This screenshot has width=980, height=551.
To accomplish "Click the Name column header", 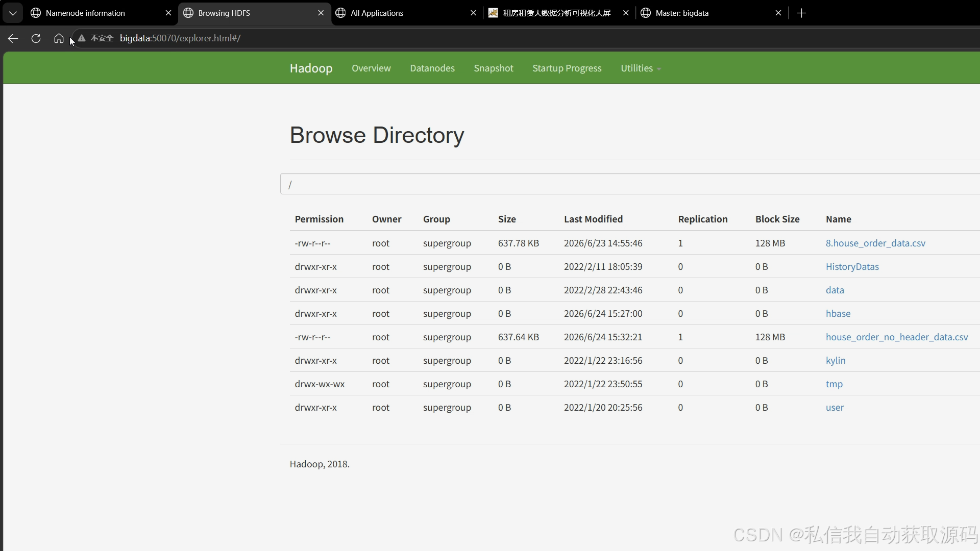I will point(839,219).
